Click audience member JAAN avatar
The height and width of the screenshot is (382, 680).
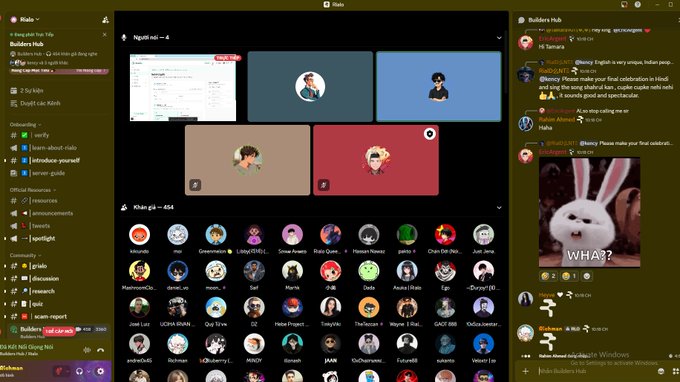[x=330, y=344]
